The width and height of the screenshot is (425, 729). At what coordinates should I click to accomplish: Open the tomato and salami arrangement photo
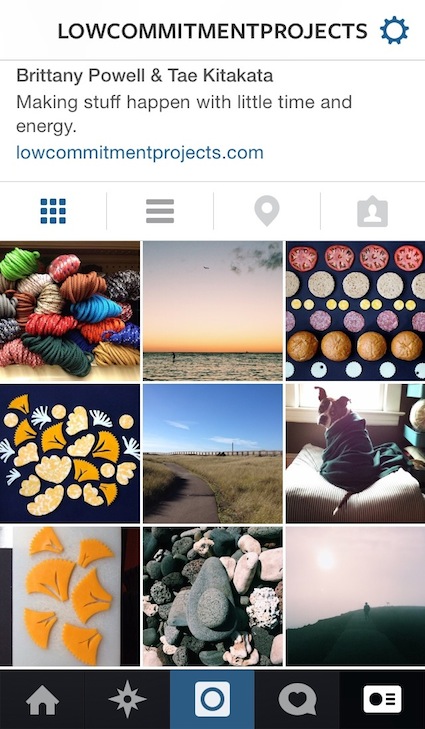coord(356,311)
